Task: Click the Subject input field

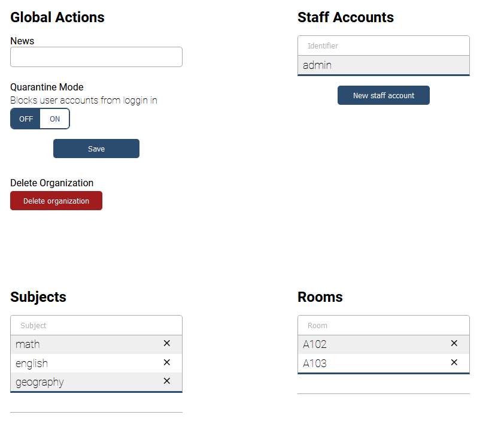Action: [96, 325]
